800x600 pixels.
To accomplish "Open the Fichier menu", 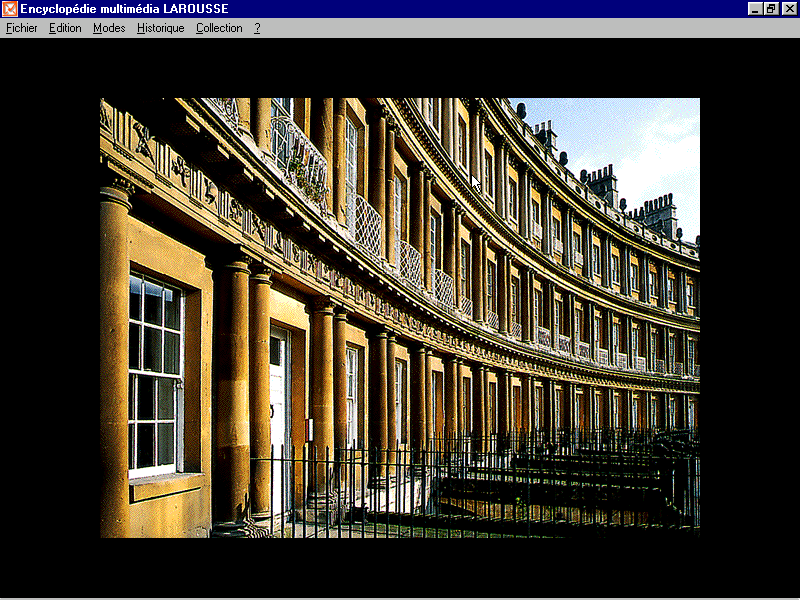I will point(21,29).
